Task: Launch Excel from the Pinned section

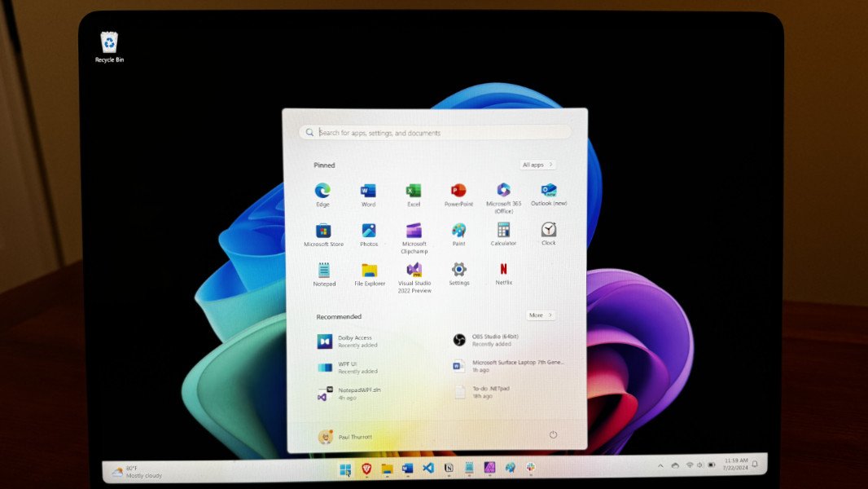Action: click(x=414, y=192)
